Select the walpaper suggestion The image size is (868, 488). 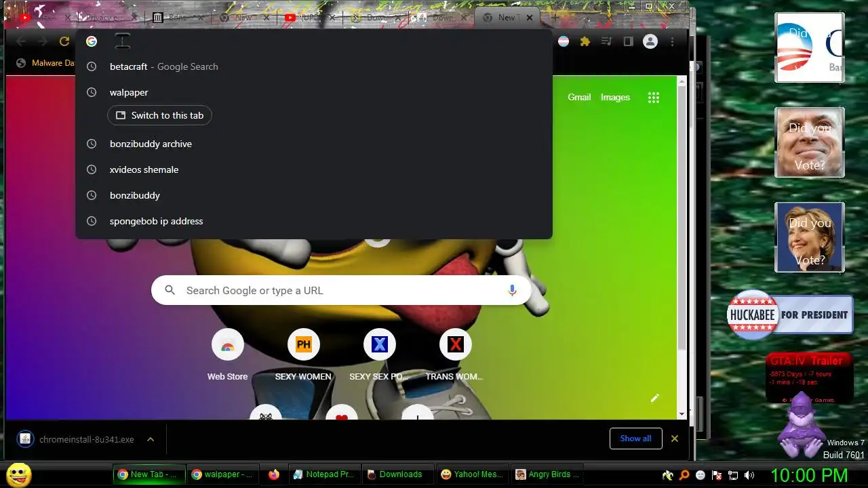(314, 92)
